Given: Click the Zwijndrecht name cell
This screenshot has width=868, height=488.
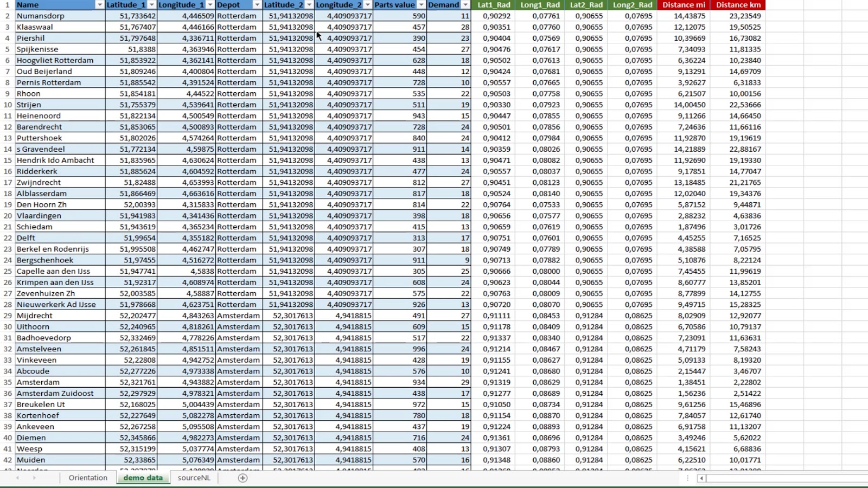Looking at the screenshot, I should point(60,183).
